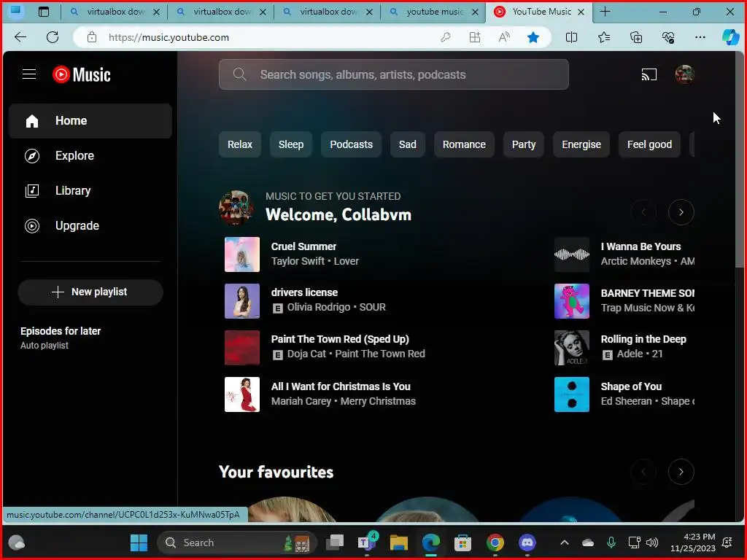Open the hamburger guide menu
Viewport: 747px width, 560px height.
[29, 74]
